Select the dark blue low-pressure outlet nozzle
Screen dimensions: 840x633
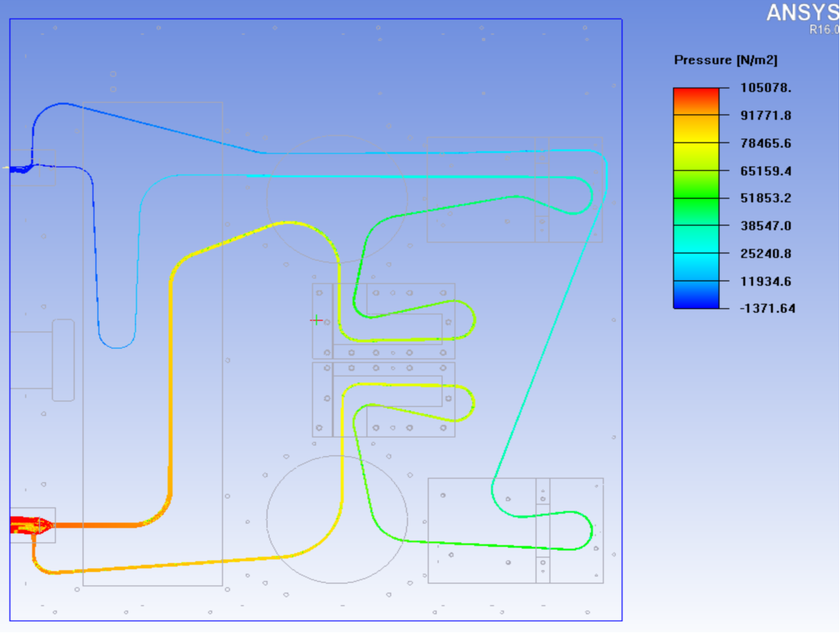pyautogui.click(x=22, y=168)
